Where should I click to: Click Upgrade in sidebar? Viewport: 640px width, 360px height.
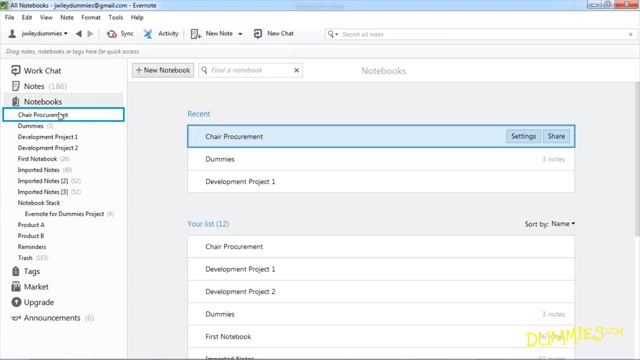pyautogui.click(x=33, y=302)
